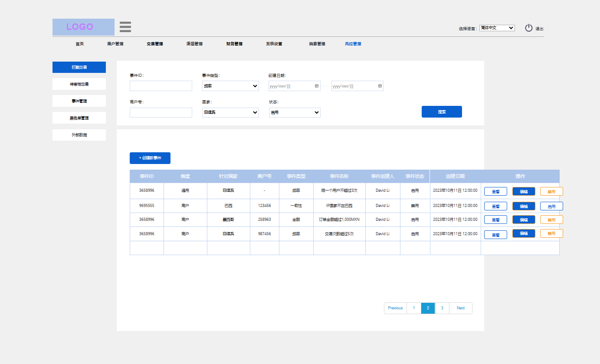Open the 选择语言 language dropdown
The height and width of the screenshot is (364, 600).
tap(497, 28)
